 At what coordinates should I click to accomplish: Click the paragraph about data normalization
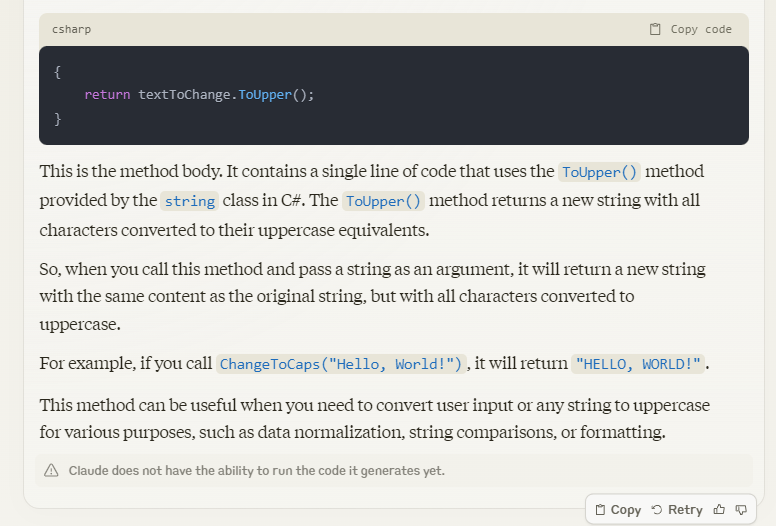click(375, 419)
